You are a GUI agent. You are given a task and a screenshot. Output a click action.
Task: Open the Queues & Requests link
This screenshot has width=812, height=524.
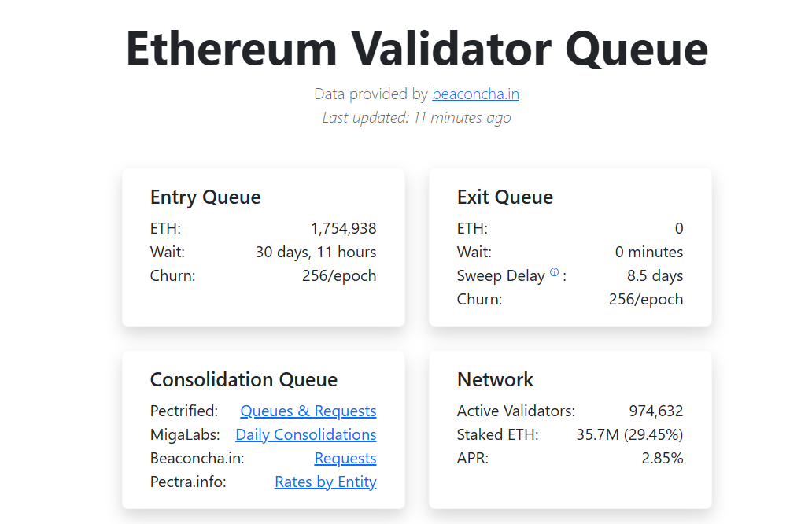[x=308, y=411]
